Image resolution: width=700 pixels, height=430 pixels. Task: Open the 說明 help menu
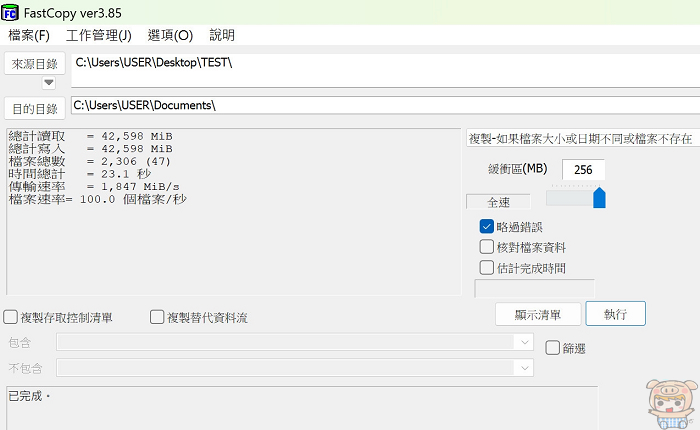click(x=222, y=36)
